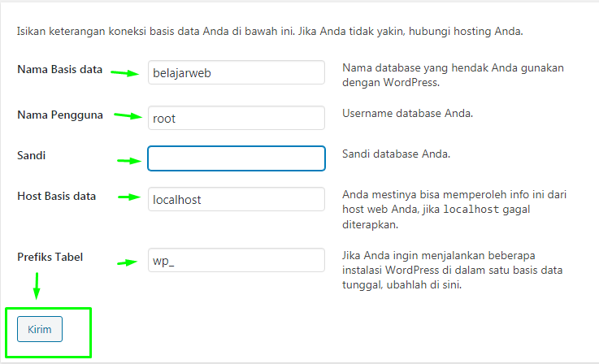The image size is (599, 364).
Task: Click the "Nama Basis data" label
Action: point(59,69)
